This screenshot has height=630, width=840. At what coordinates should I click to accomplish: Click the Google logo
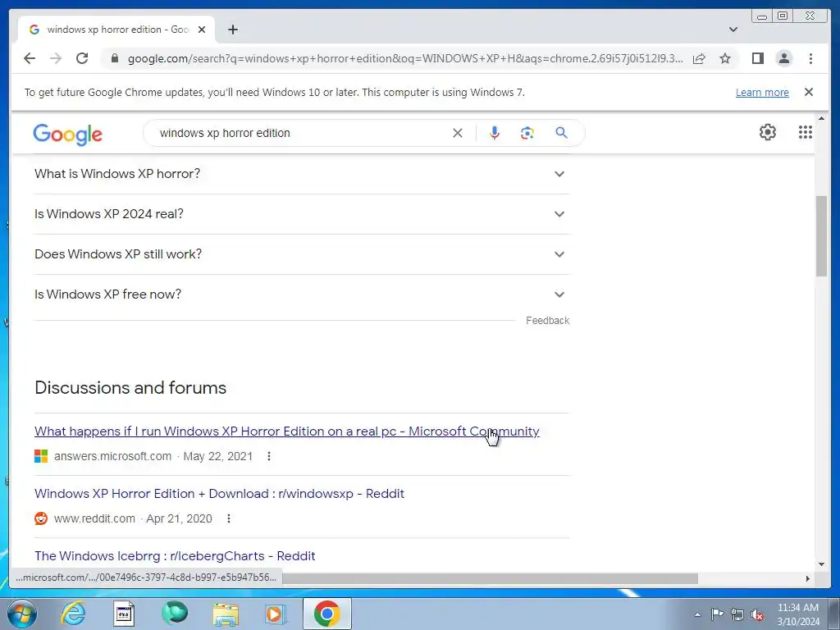click(67, 134)
